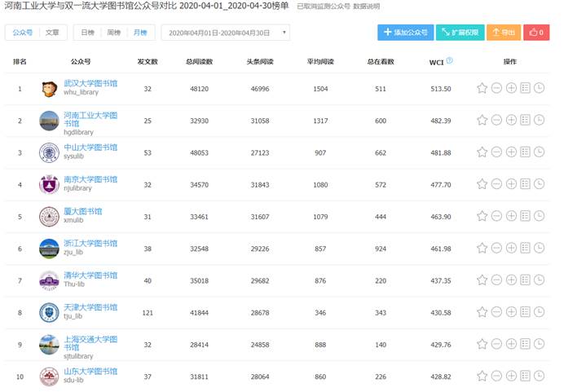Switch to the 文章 tab

[x=51, y=33]
